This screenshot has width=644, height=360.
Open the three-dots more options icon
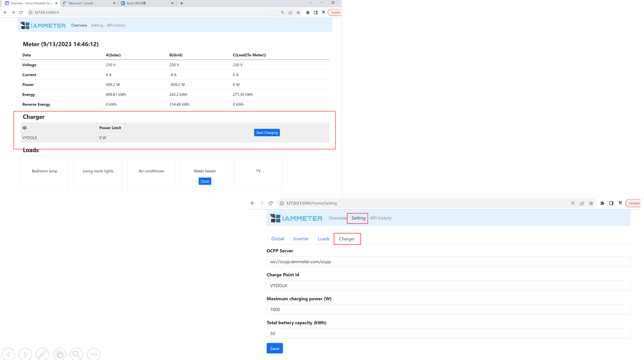click(x=93, y=354)
